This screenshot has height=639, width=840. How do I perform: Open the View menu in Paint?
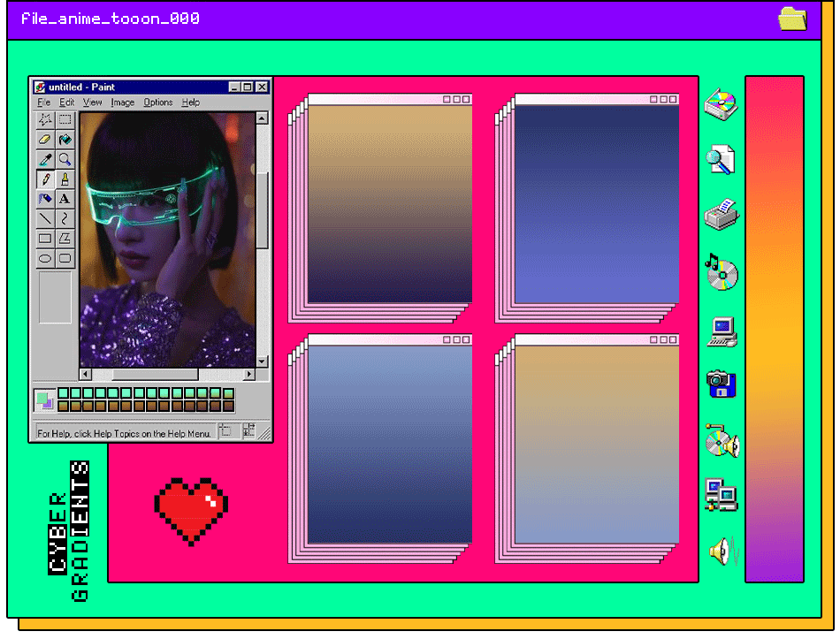[x=92, y=103]
